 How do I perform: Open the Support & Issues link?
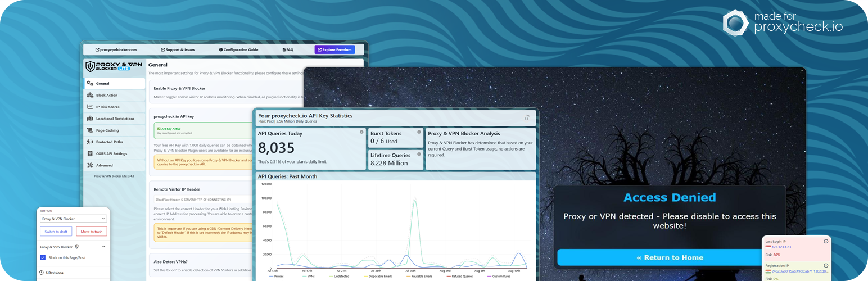(178, 49)
